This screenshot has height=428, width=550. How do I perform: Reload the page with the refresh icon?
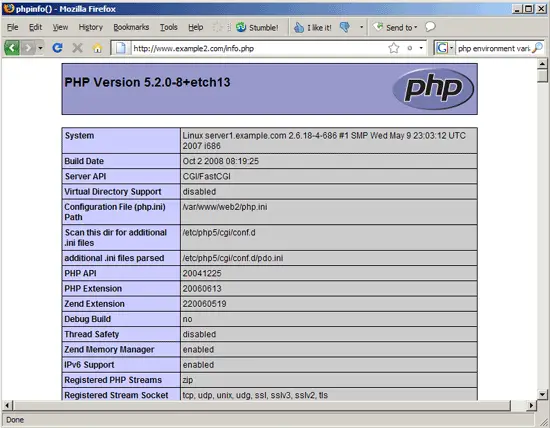point(58,48)
